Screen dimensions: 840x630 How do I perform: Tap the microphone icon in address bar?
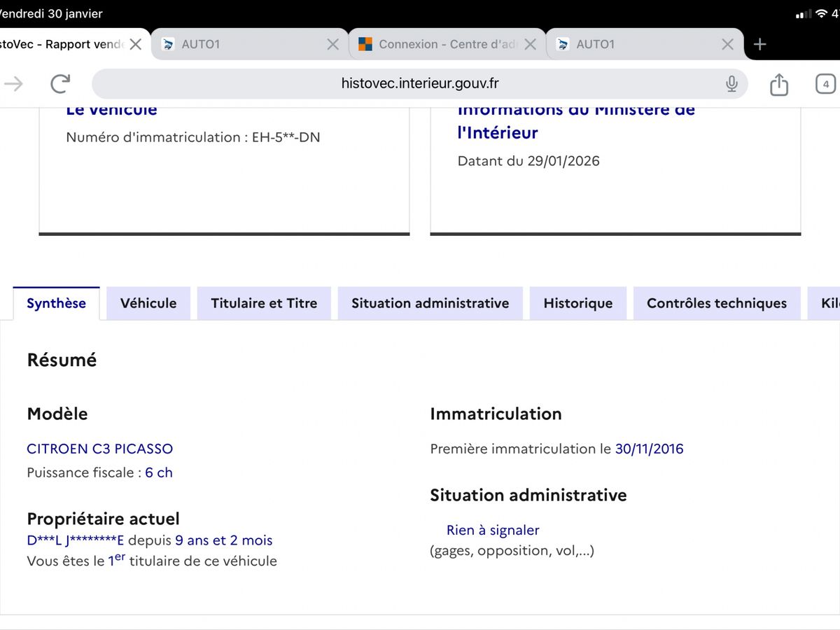tap(731, 84)
